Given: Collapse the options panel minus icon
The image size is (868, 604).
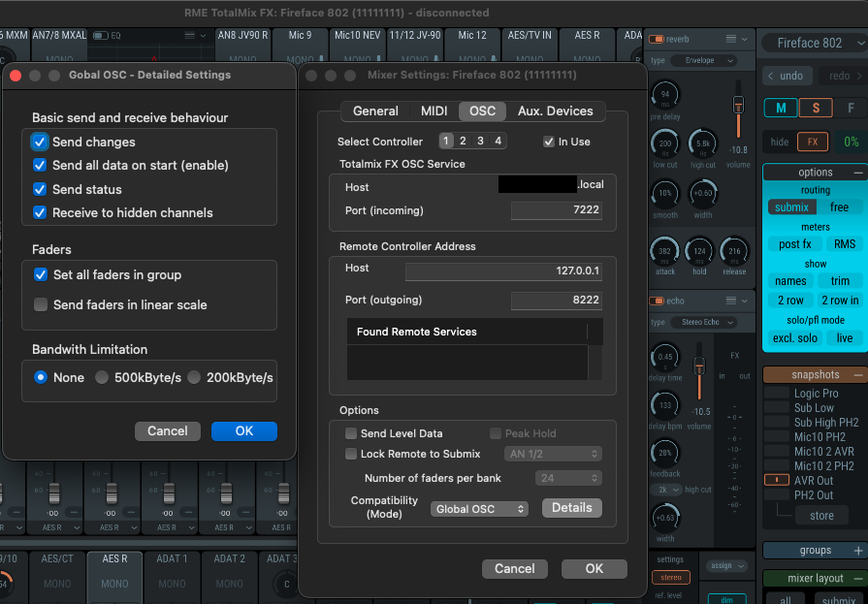Looking at the screenshot, I should pos(858,173).
